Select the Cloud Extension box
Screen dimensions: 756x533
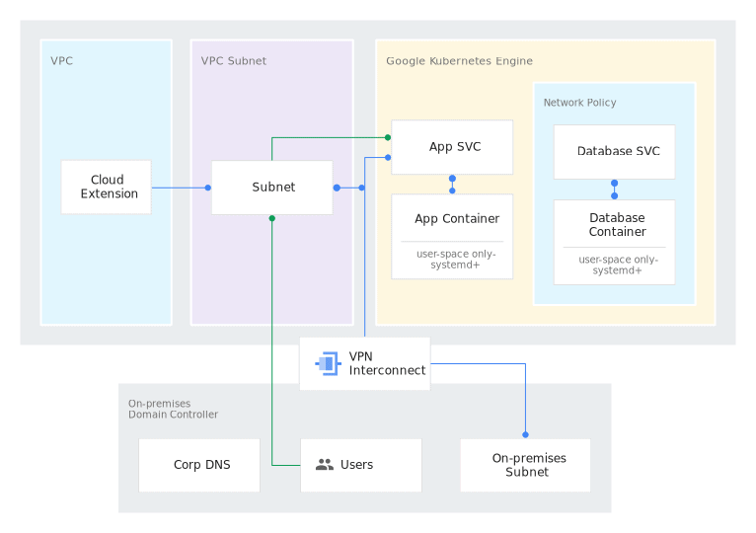(107, 187)
